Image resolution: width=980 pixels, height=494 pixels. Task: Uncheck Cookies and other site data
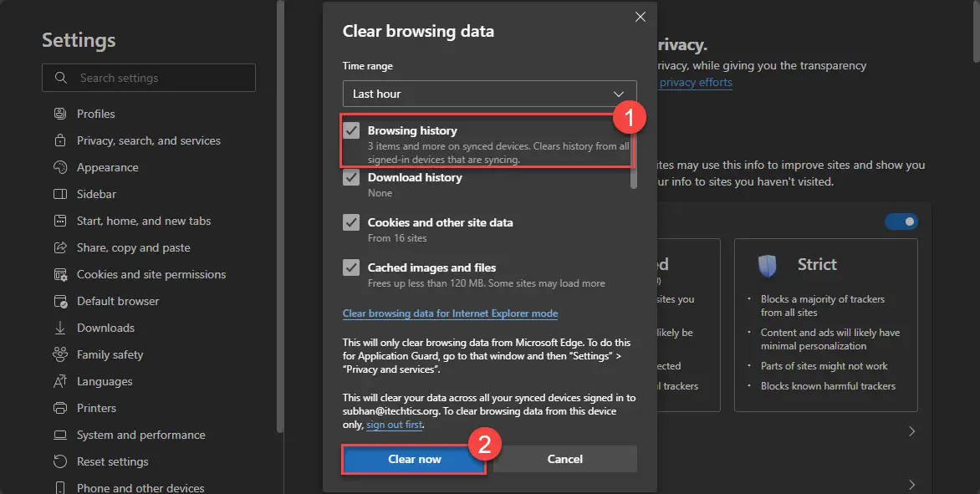click(x=352, y=222)
